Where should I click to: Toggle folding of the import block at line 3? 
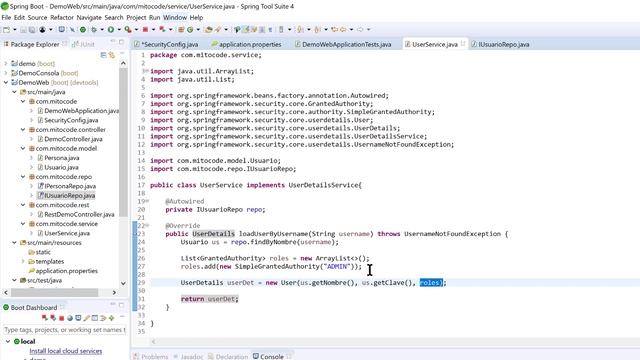tap(146, 71)
